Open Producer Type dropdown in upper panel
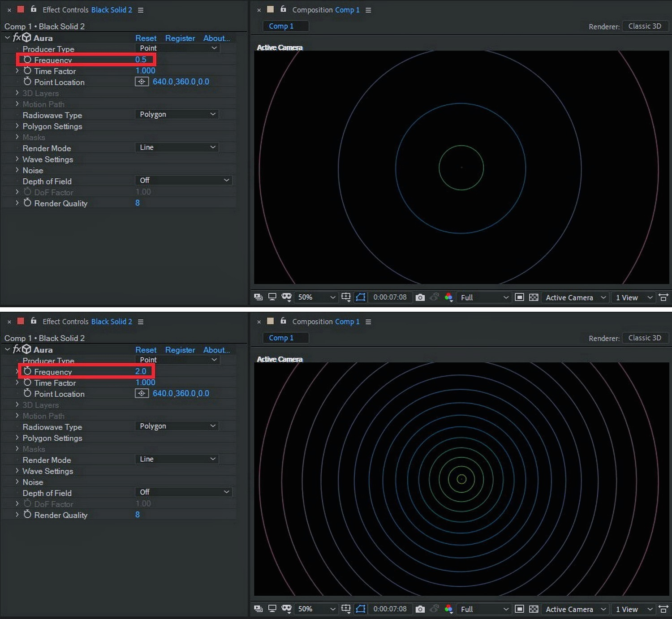 point(177,48)
